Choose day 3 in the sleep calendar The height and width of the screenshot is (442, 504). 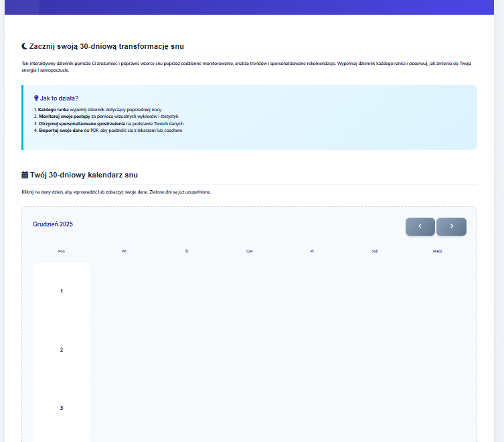62,408
